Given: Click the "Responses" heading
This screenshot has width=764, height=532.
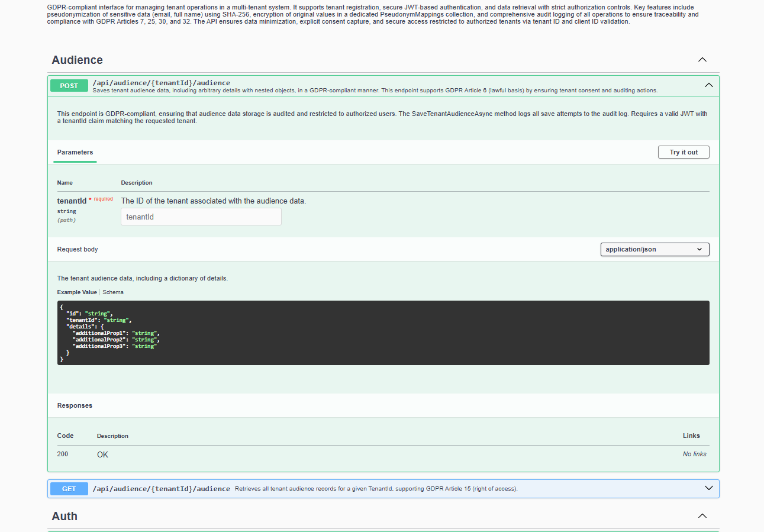Looking at the screenshot, I should 75,405.
